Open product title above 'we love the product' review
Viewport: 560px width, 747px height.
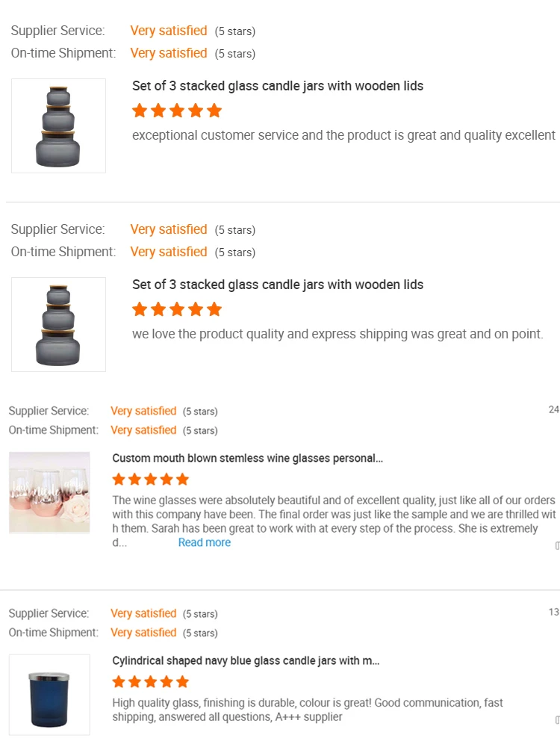click(x=278, y=285)
